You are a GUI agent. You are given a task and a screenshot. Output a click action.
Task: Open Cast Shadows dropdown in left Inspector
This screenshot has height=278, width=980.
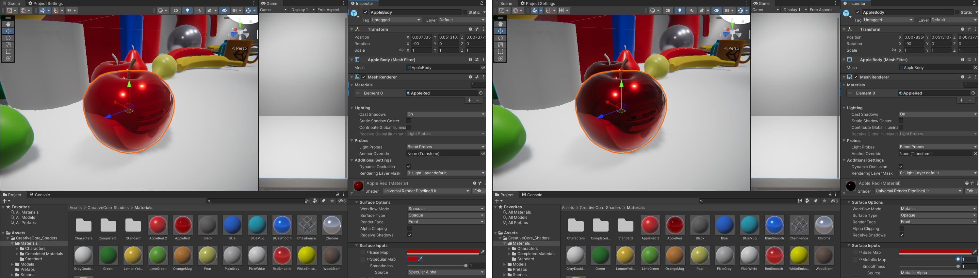click(x=446, y=114)
